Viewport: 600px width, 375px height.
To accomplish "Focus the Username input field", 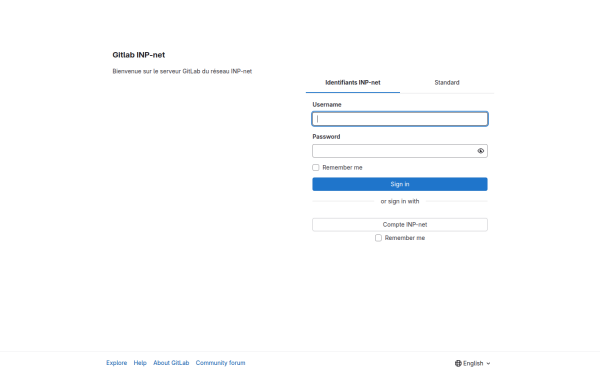I will [400, 119].
